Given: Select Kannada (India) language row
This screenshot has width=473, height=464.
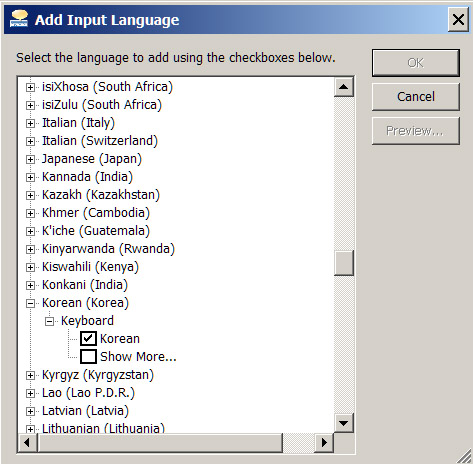Looking at the screenshot, I should point(87,177).
